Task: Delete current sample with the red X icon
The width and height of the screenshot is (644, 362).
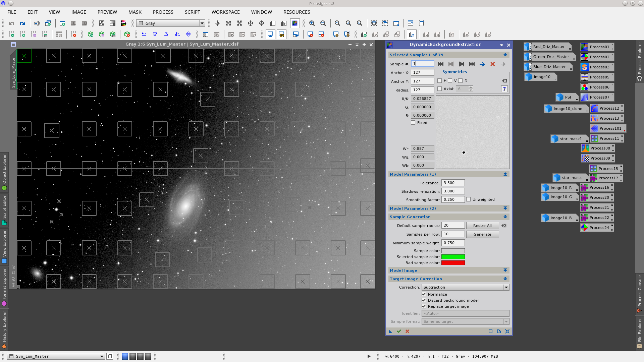Action: click(492, 64)
